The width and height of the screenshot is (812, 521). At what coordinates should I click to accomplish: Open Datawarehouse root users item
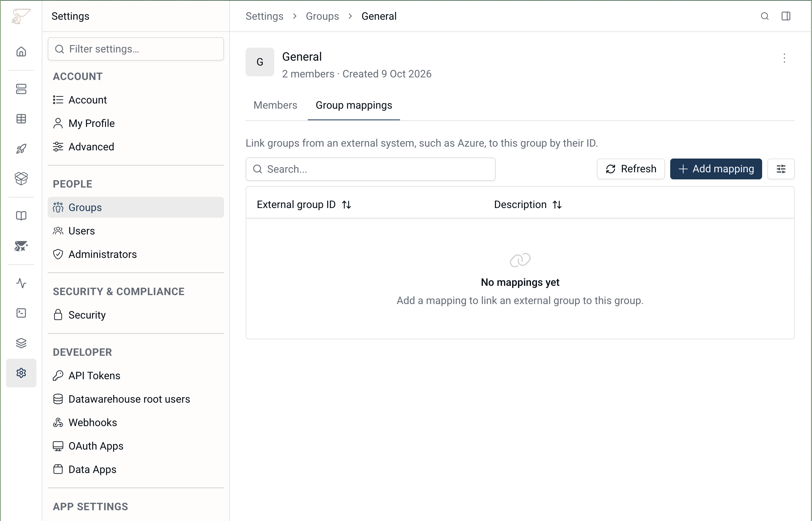click(136, 399)
